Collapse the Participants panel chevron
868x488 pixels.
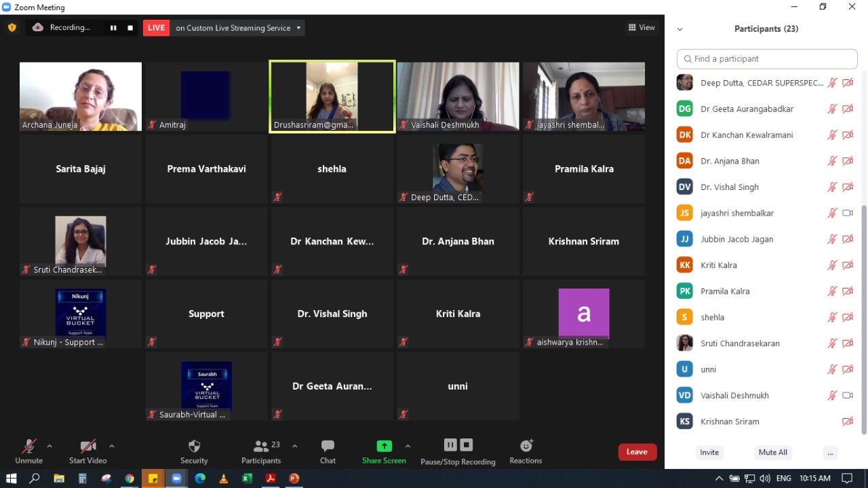679,29
